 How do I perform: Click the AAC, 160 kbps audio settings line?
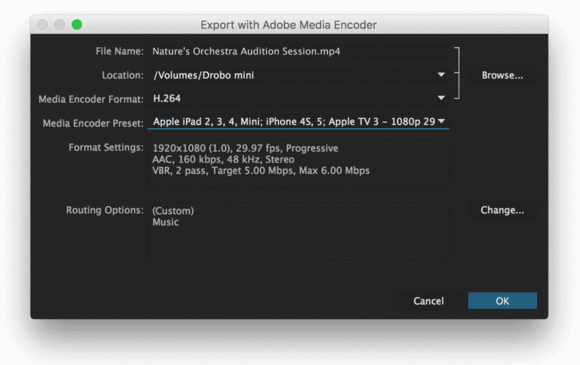[223, 159]
